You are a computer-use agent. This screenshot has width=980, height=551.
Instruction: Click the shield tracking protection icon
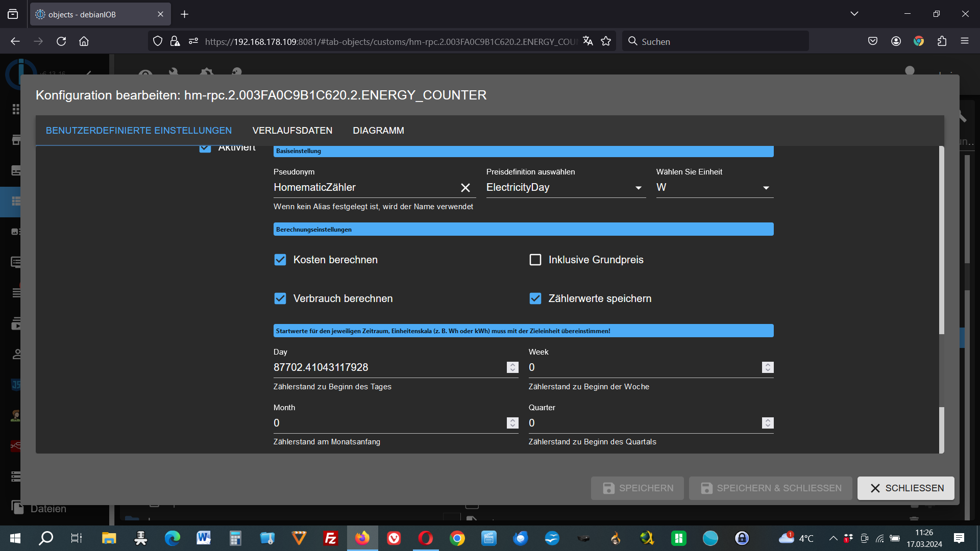[158, 41]
